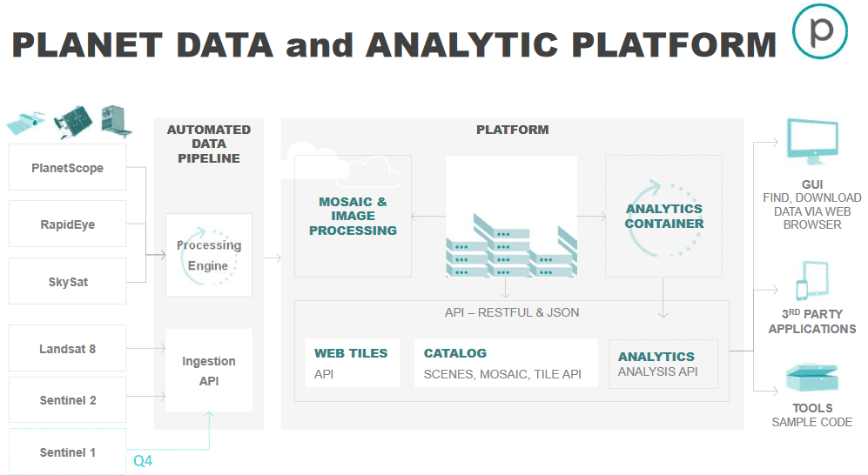
Task: Select the Sentinel 2 box
Action: tap(68, 400)
